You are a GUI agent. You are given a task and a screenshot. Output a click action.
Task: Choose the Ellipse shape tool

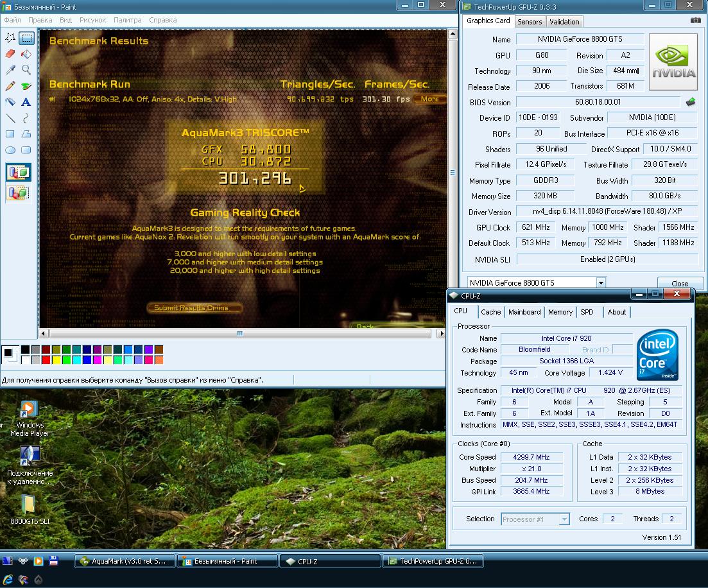[x=10, y=150]
